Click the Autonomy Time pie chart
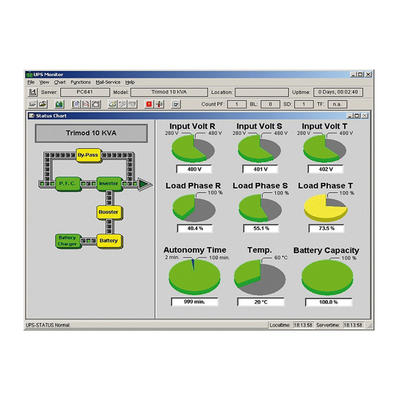Screen dimensions: 400x400 coord(194,276)
